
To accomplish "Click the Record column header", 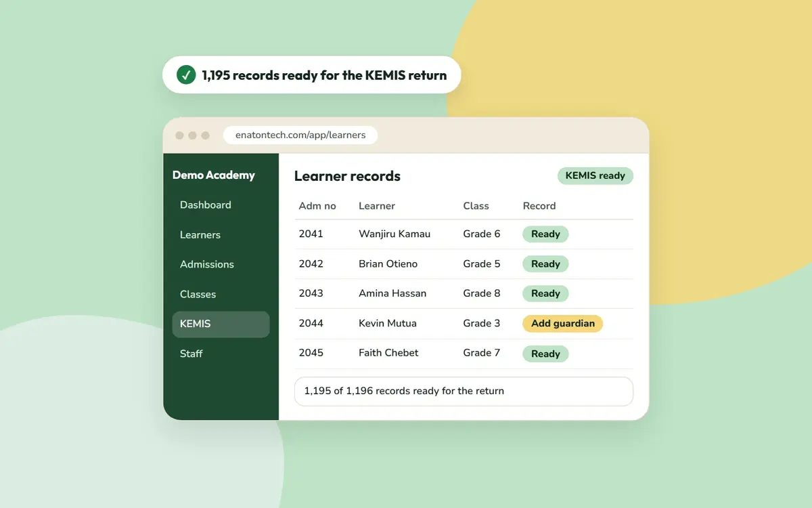I will pos(539,206).
